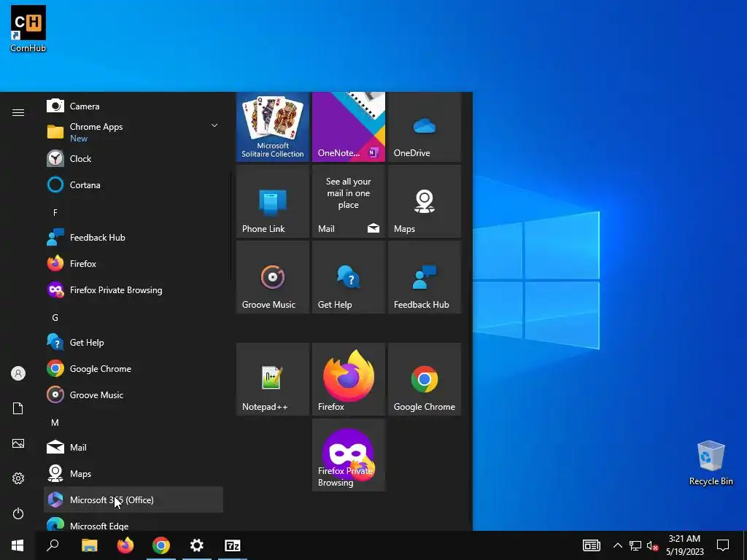Show hidden system tray icons
Screen dimensions: 747x560
click(x=617, y=545)
